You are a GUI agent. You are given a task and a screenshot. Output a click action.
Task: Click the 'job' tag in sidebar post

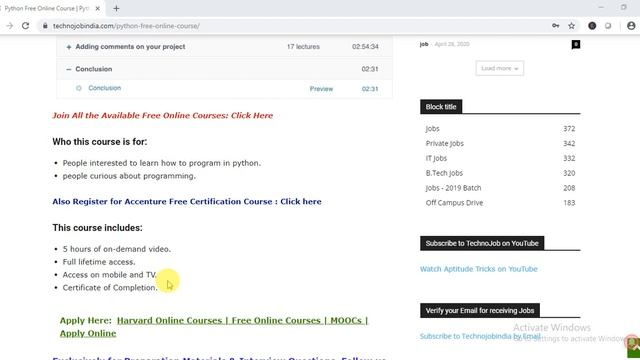(x=424, y=44)
